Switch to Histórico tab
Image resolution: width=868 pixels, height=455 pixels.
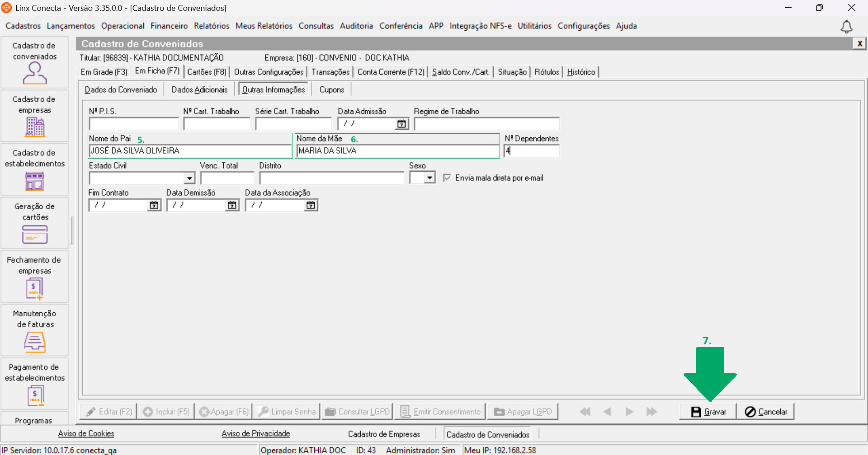[x=581, y=72]
